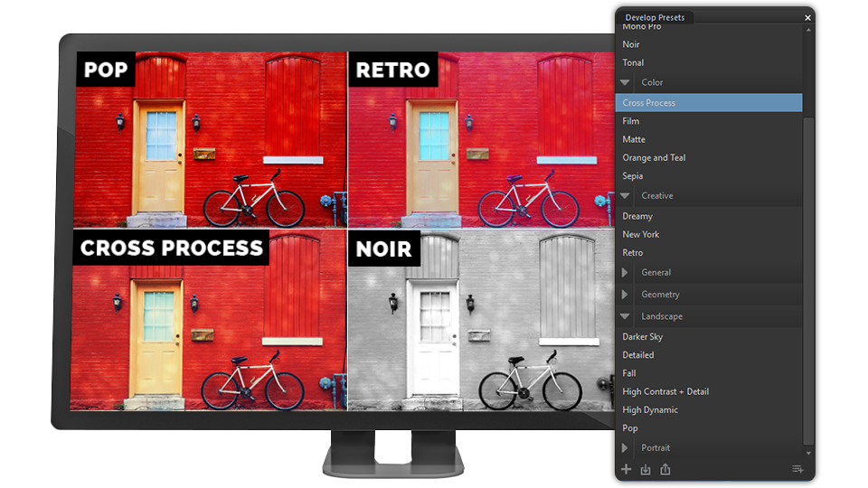Select the Dreamy creative preset
The image size is (868, 488).
[x=637, y=216]
